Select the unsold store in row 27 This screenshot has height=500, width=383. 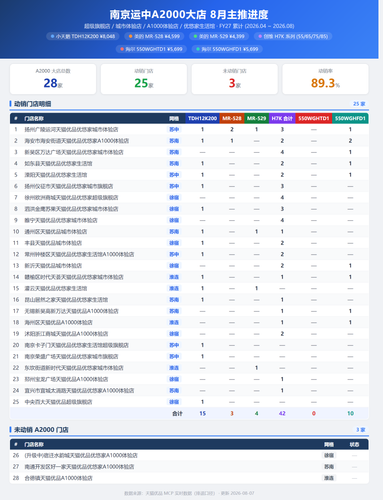[79, 467]
